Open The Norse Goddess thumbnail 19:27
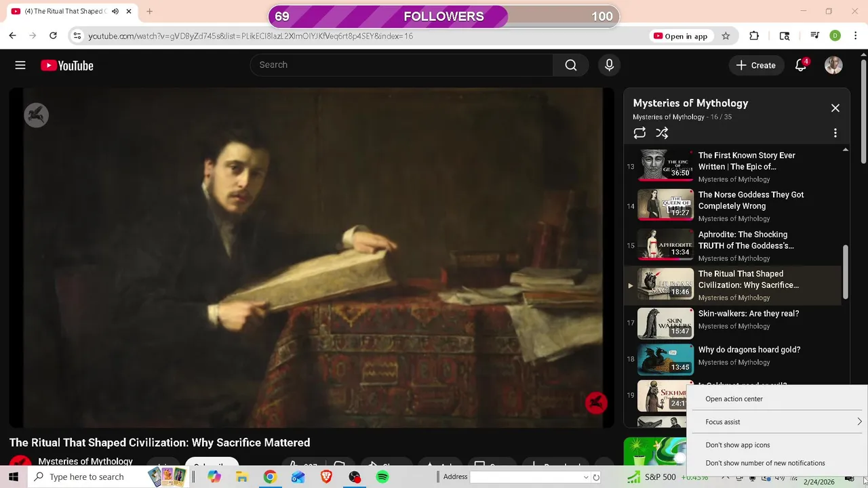868x488 pixels. 665,205
